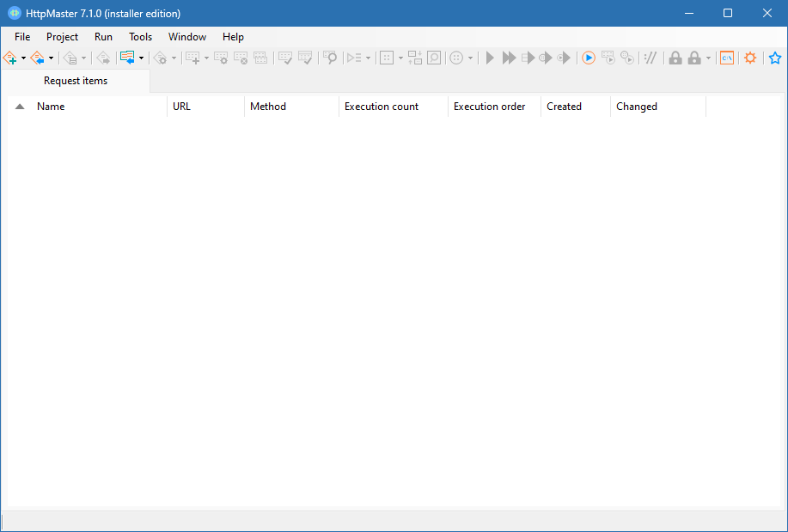Viewport: 788px width, 532px height.
Task: Click the Open project icon with blue arrow
Action: (38, 58)
